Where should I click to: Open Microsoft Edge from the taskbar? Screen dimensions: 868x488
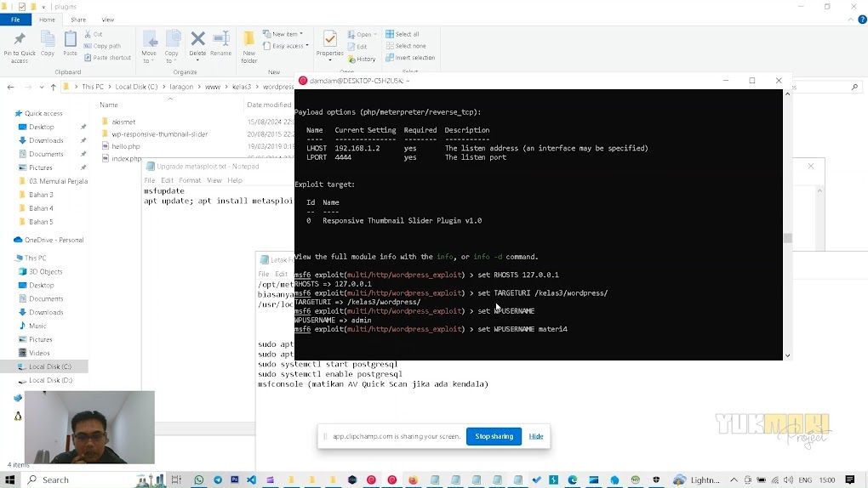click(573, 479)
